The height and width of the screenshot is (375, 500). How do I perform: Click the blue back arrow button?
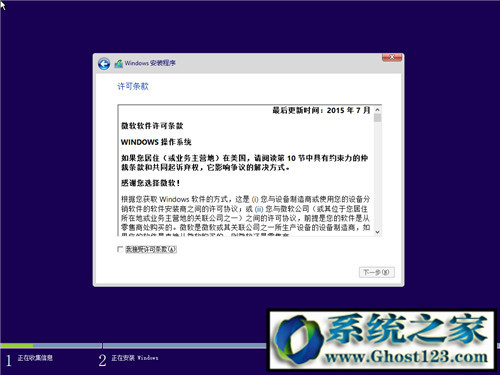104,64
